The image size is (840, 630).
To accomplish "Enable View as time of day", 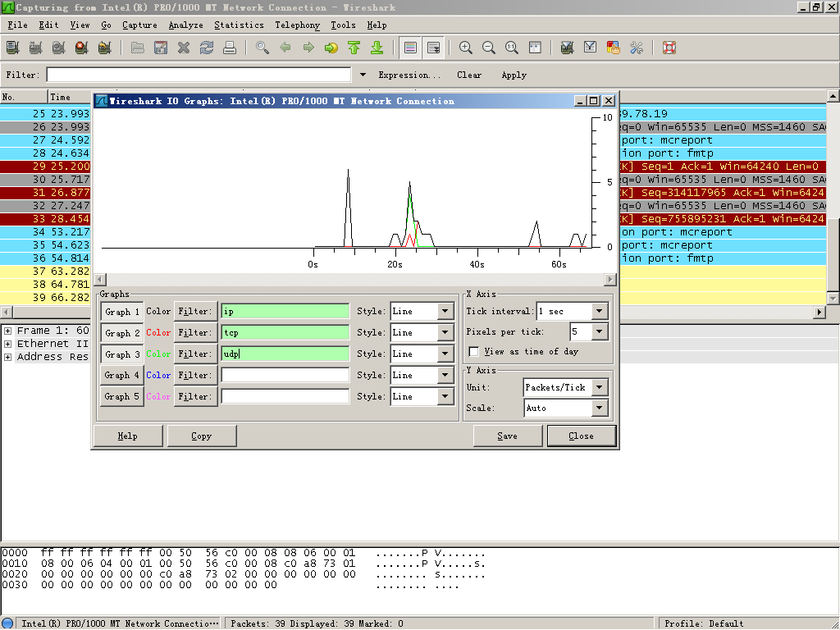I will click(x=473, y=351).
